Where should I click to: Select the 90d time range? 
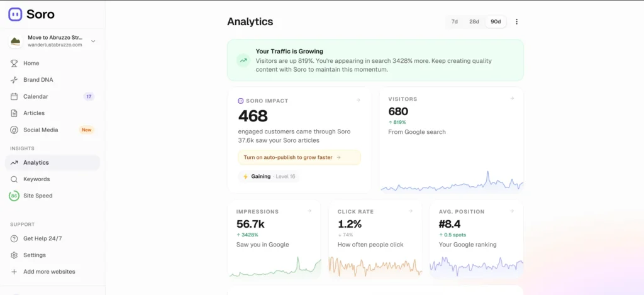point(496,22)
